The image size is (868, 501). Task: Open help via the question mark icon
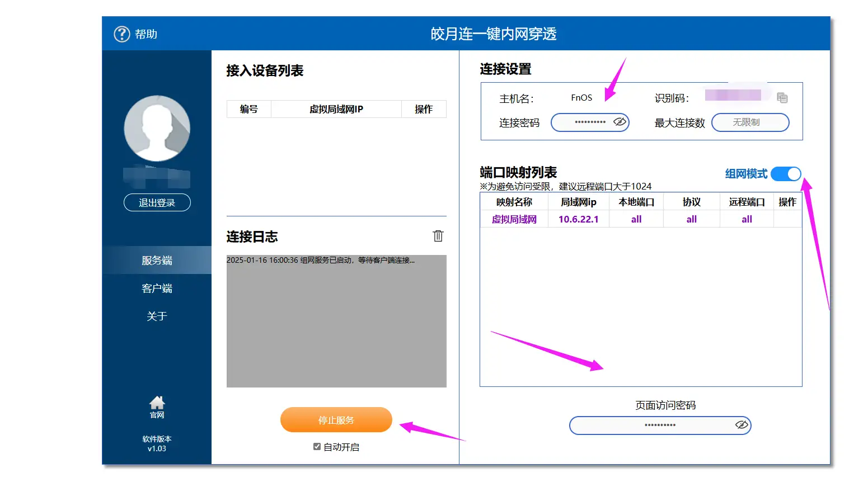[x=121, y=34]
